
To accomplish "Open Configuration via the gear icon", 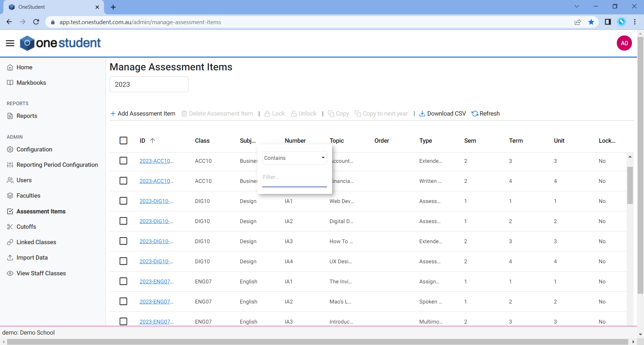I will click(x=10, y=149).
